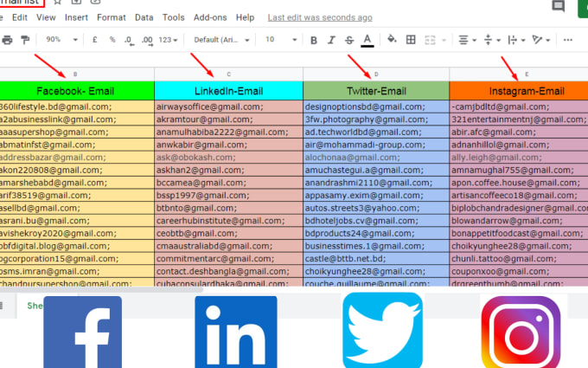Open the fill color bucket
Viewport: 588px width, 368px height.
[x=392, y=40]
